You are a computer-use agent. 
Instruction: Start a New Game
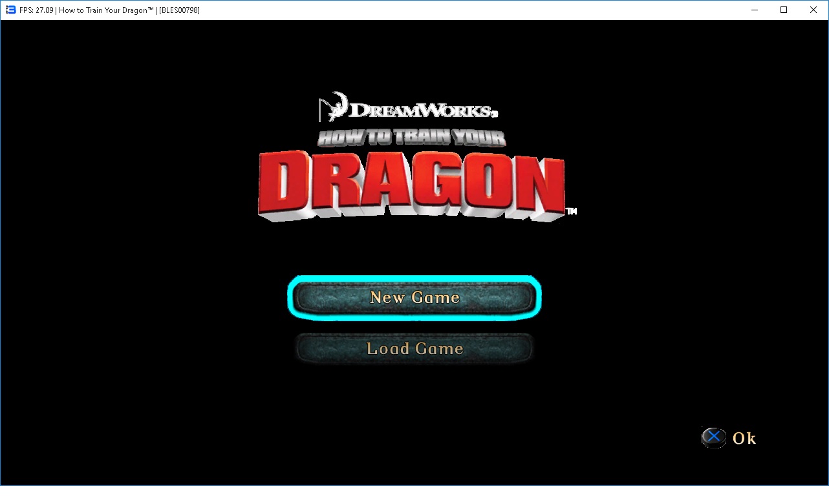point(414,298)
